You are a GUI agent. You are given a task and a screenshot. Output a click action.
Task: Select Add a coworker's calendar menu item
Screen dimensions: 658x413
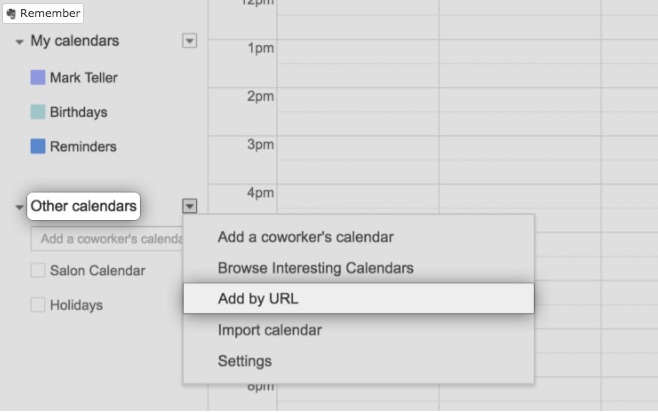click(305, 237)
